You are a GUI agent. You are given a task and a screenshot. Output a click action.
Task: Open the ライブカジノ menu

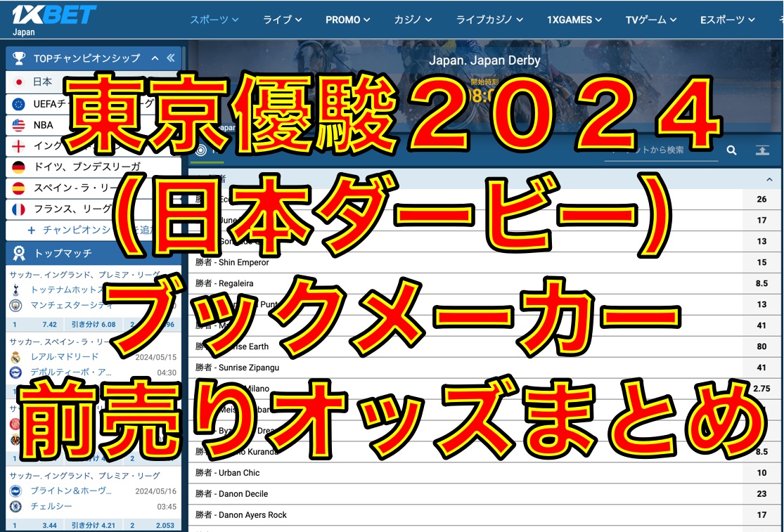point(489,20)
